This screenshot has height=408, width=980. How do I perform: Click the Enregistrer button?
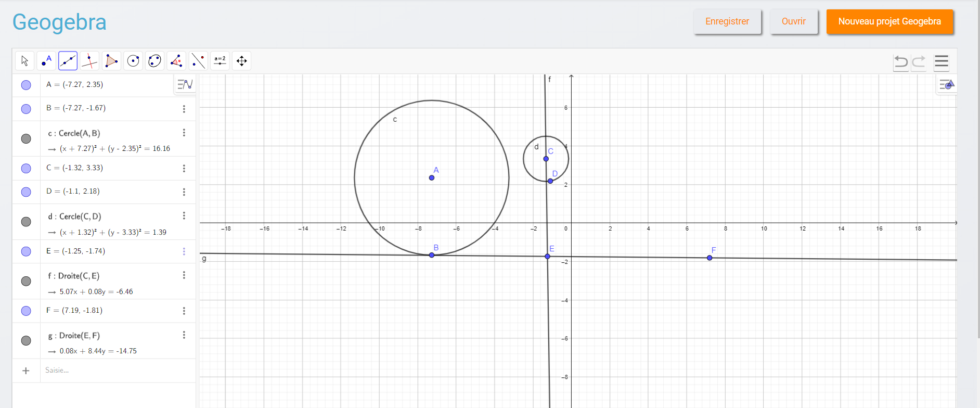[x=727, y=21]
